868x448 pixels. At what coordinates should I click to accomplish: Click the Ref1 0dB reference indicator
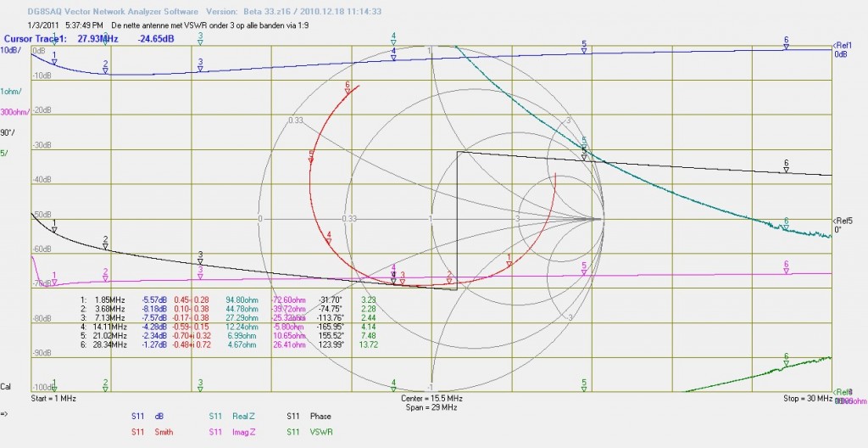tap(843, 49)
